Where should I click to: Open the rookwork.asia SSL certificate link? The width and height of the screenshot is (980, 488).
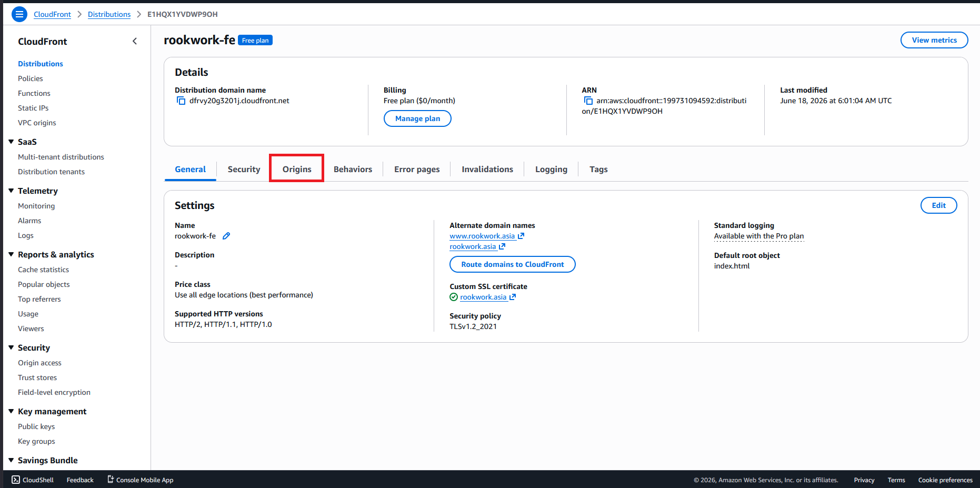pos(488,297)
